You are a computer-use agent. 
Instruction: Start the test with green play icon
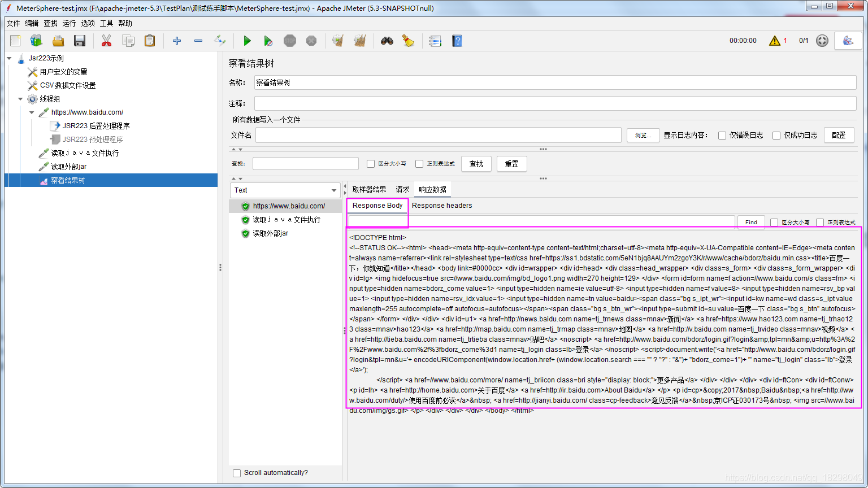coord(247,41)
